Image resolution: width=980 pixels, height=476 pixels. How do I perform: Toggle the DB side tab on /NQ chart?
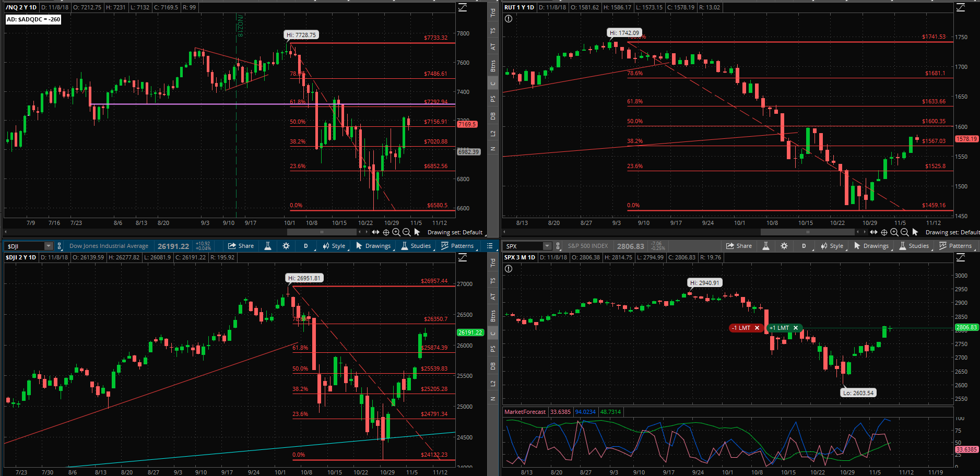tap(493, 116)
